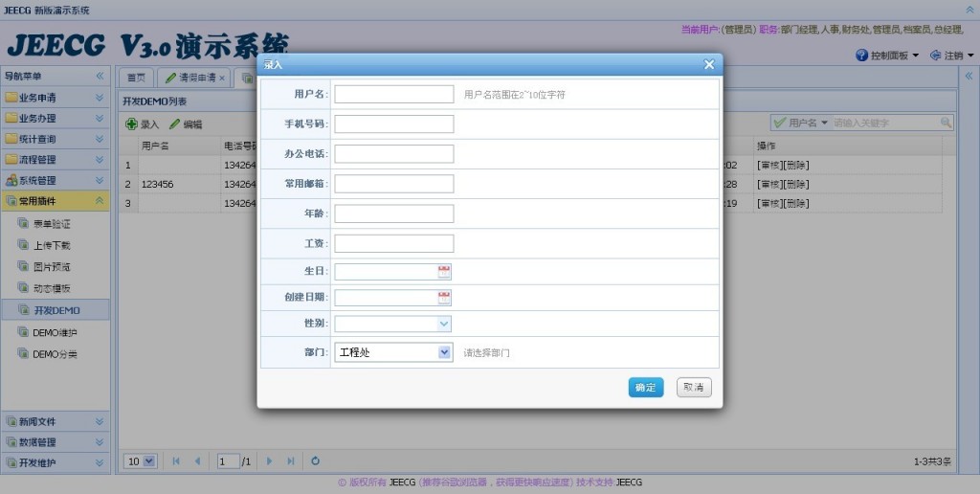Open 动态模板 in the navigation tree

click(52, 288)
